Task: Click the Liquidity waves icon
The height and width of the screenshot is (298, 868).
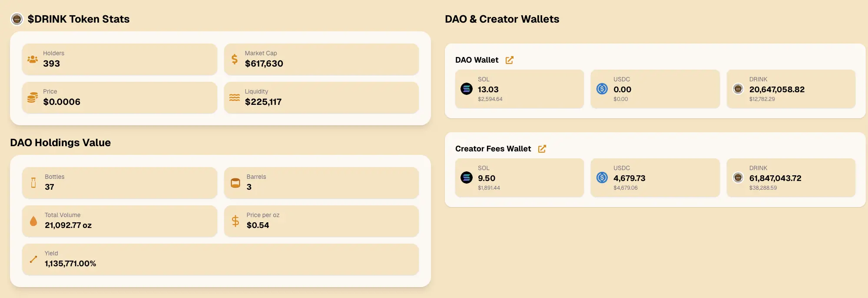Action: (x=235, y=97)
